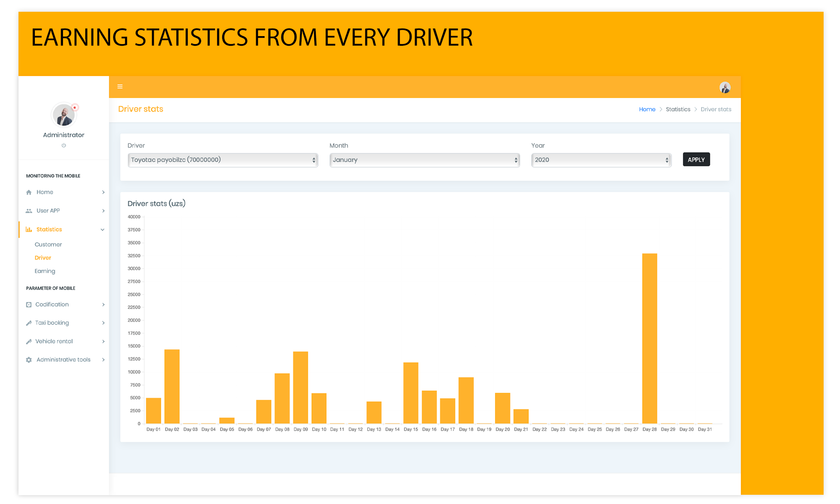Viewport: 840px width, 504px height.
Task: Click the Home house icon
Action: [29, 192]
